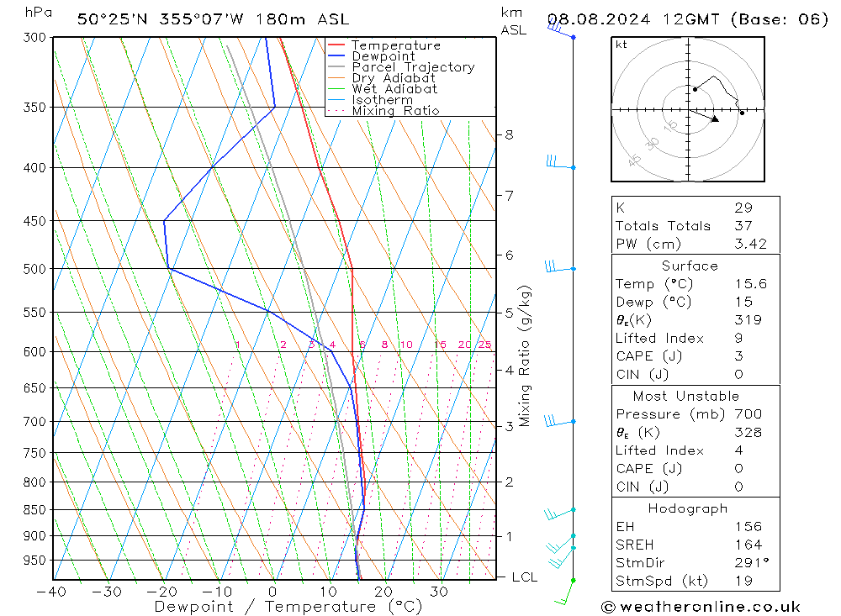Click the 'km ASL' height axis label

[513, 21]
